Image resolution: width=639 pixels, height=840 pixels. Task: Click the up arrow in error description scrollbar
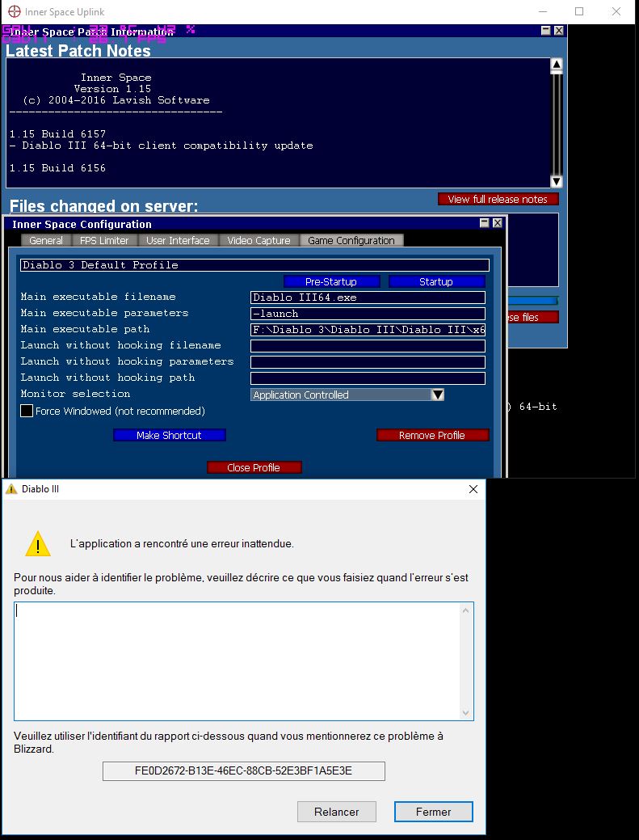465,610
